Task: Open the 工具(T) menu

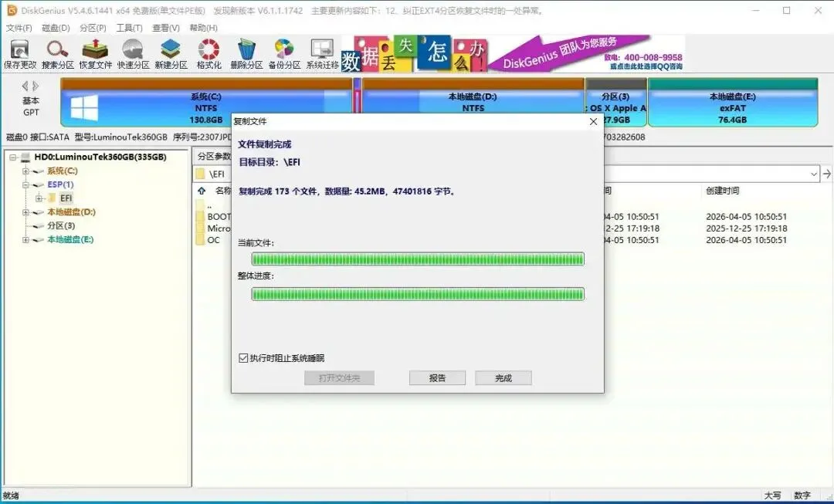Action: tap(129, 28)
